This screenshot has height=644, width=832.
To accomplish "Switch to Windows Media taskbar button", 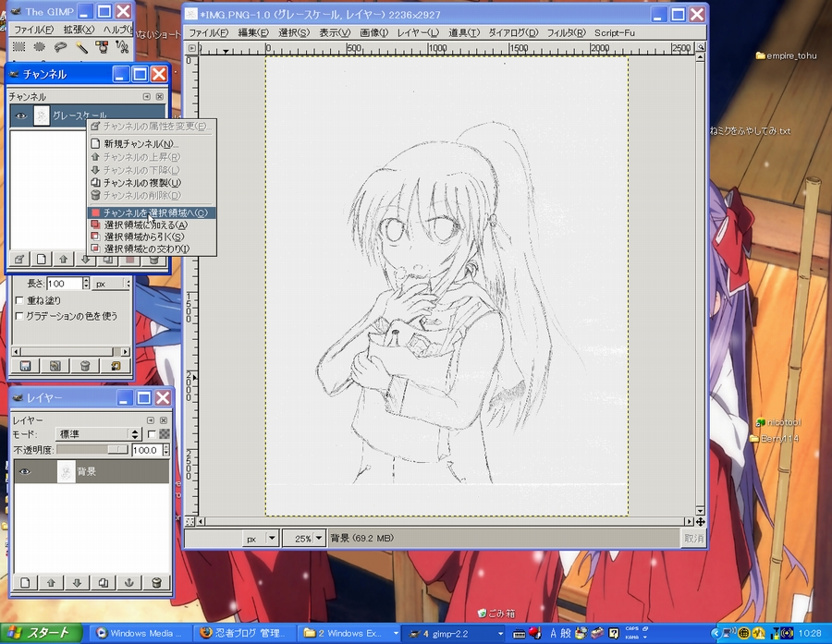I will coord(139,634).
